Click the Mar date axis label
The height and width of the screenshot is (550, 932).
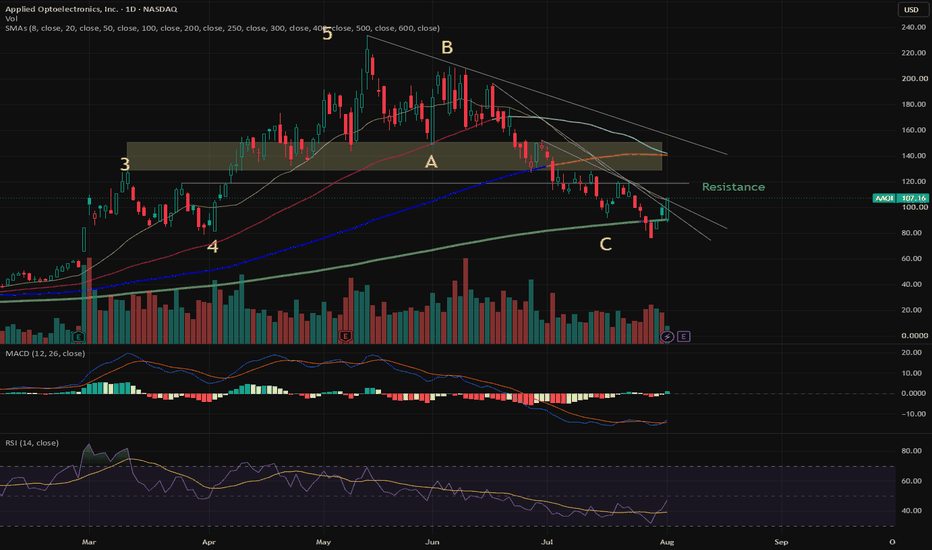click(x=89, y=542)
